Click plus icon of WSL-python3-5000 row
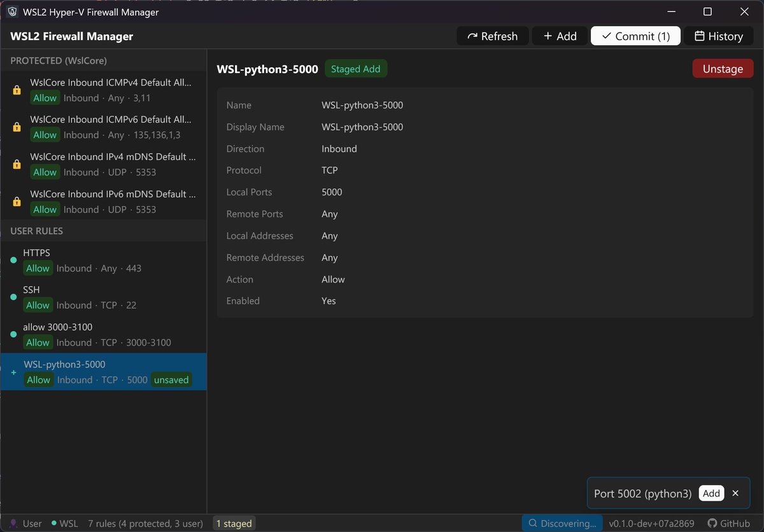 tap(14, 372)
